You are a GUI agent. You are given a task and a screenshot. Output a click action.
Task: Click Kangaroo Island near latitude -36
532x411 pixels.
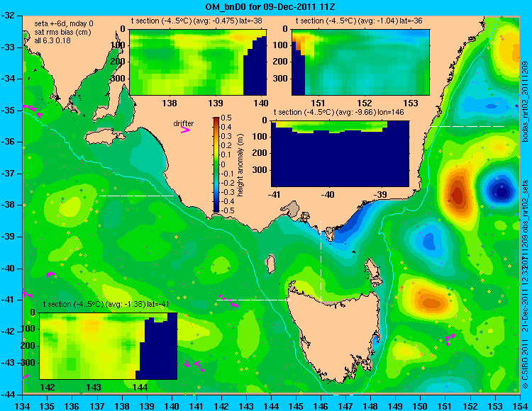coord(104,137)
